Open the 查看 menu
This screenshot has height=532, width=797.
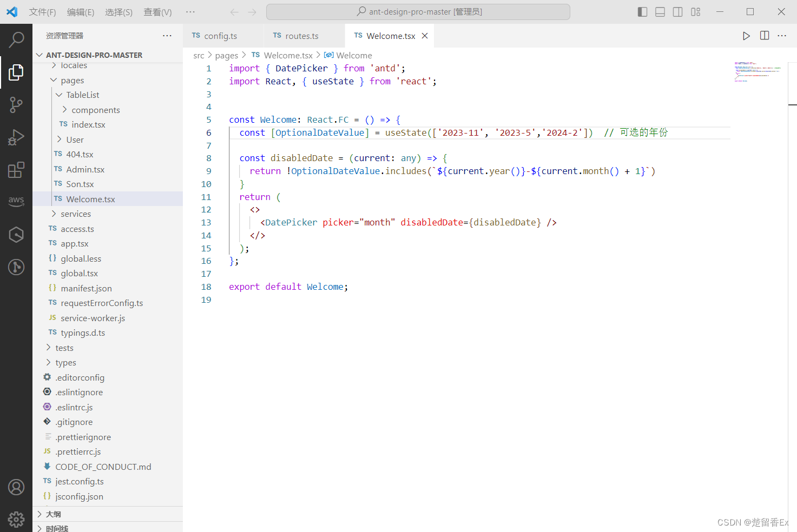157,11
